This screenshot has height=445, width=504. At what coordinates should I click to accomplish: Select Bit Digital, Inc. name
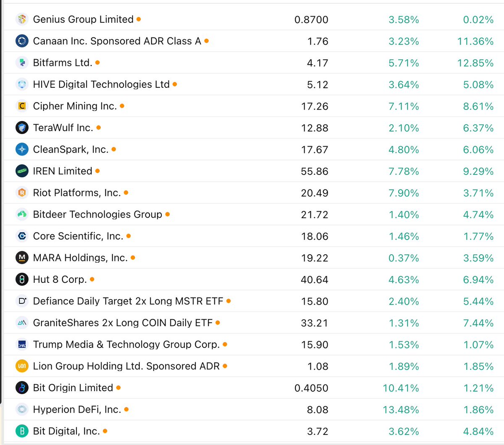66,431
